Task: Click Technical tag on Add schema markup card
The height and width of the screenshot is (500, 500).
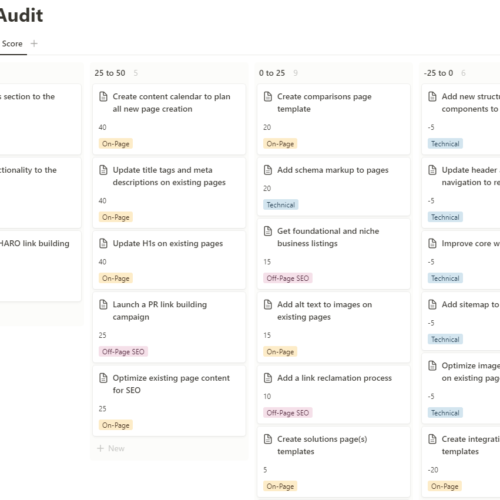Action: tap(281, 205)
